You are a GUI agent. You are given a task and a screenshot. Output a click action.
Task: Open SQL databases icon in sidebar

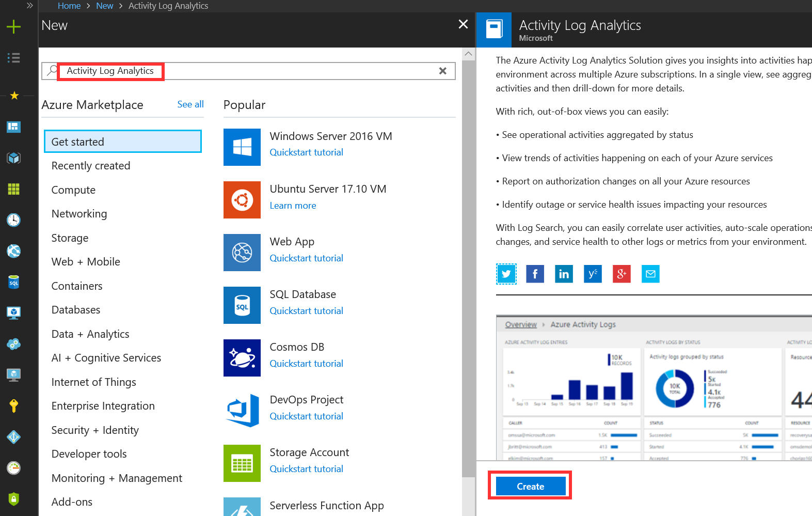(14, 282)
